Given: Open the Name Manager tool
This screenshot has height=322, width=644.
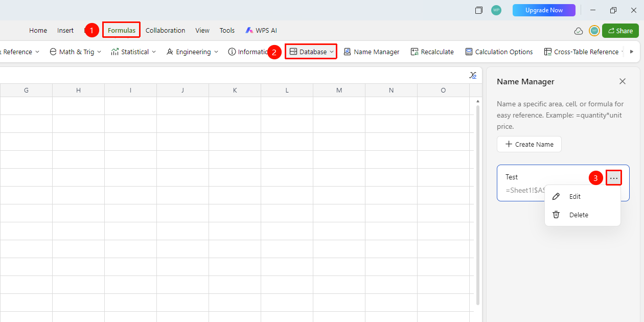Looking at the screenshot, I should tap(371, 52).
